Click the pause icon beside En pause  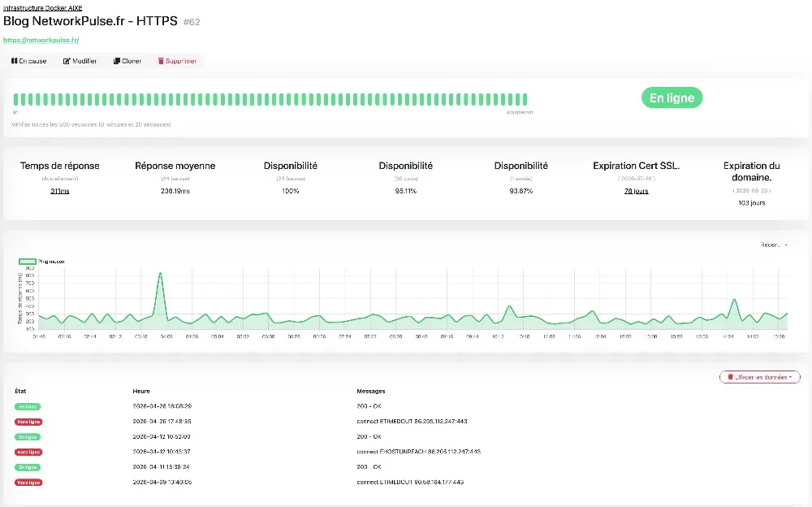pos(15,61)
